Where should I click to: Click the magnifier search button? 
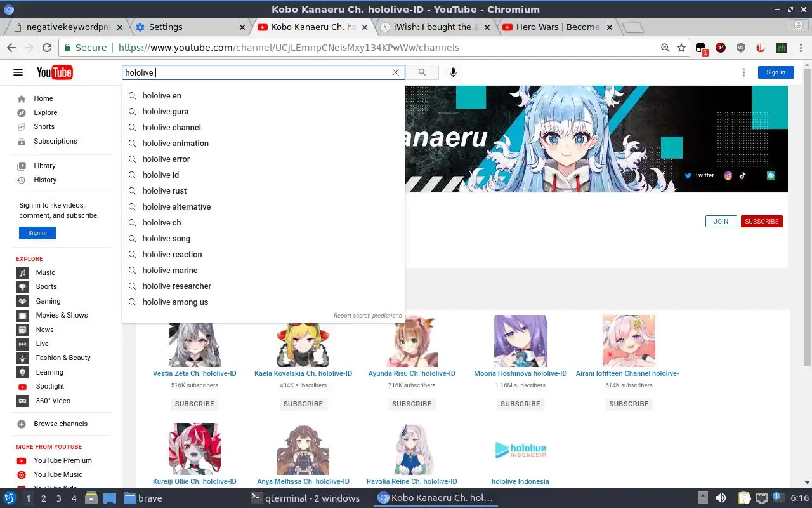(422, 72)
